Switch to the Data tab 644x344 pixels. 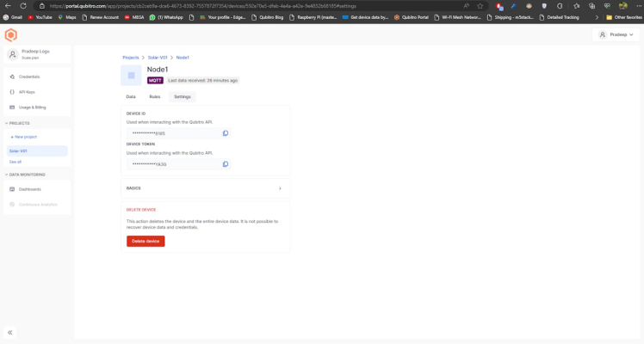coord(131,97)
